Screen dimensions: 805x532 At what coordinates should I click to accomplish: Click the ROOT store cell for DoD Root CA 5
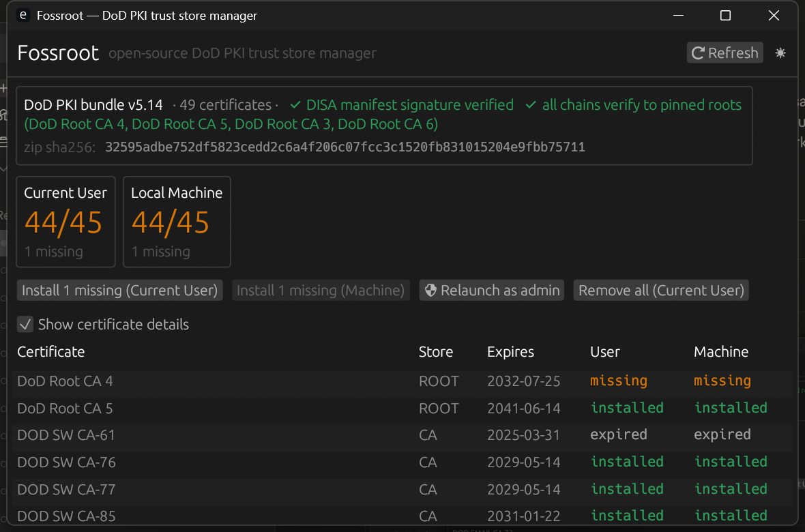[x=439, y=409]
